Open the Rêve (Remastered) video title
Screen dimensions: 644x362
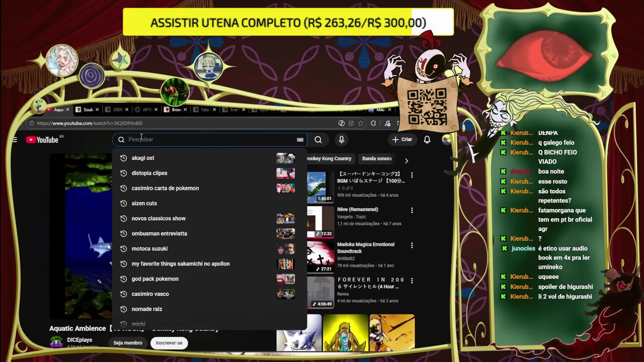(x=357, y=209)
